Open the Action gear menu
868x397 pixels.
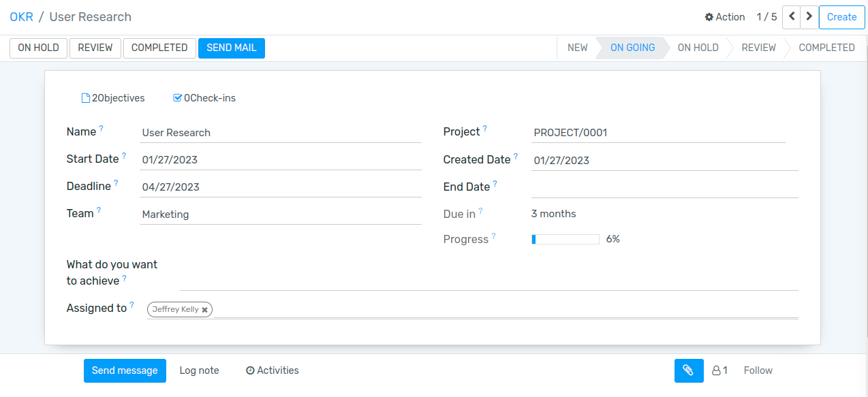click(724, 17)
